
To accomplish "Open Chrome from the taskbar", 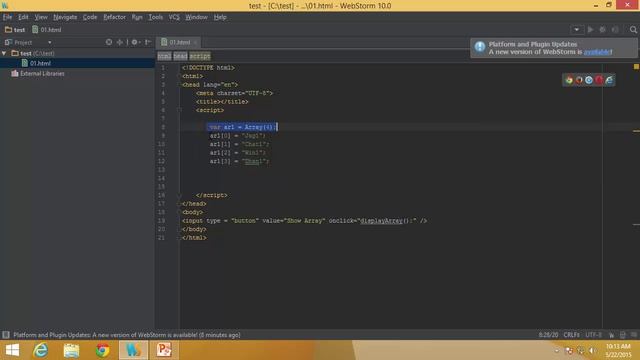I will 102,350.
